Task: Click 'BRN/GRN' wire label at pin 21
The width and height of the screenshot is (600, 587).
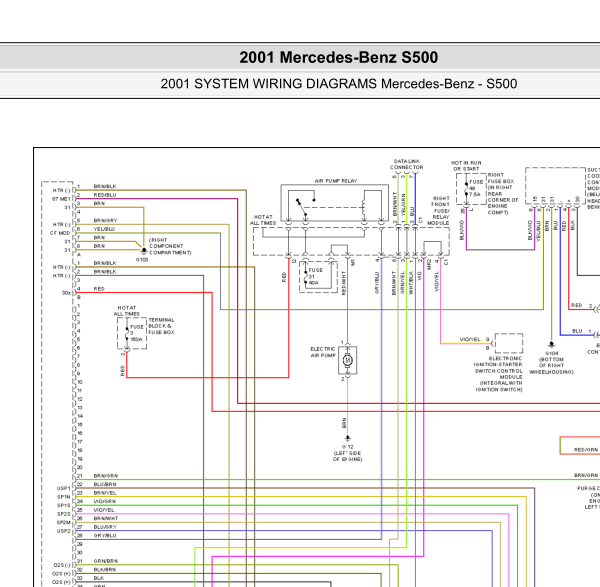Action: pyautogui.click(x=106, y=476)
